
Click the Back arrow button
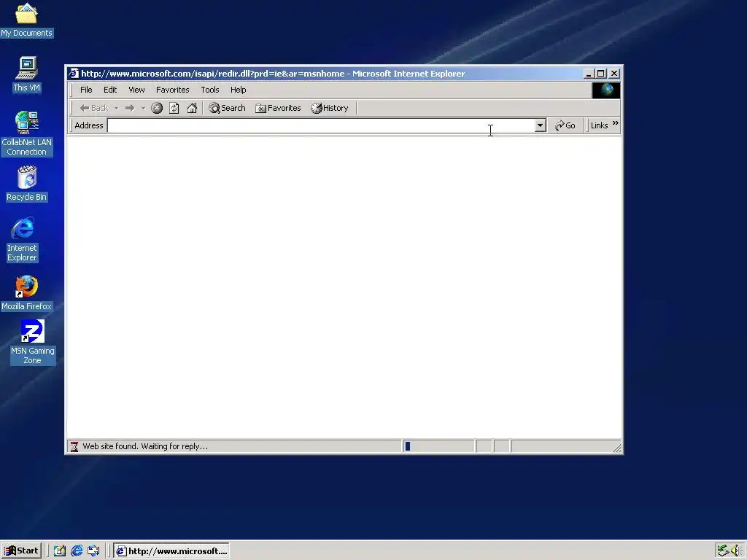click(x=94, y=108)
